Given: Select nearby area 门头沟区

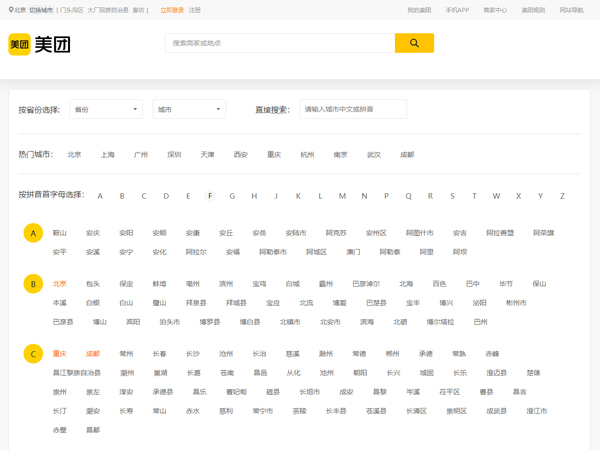Looking at the screenshot, I should coord(72,10).
